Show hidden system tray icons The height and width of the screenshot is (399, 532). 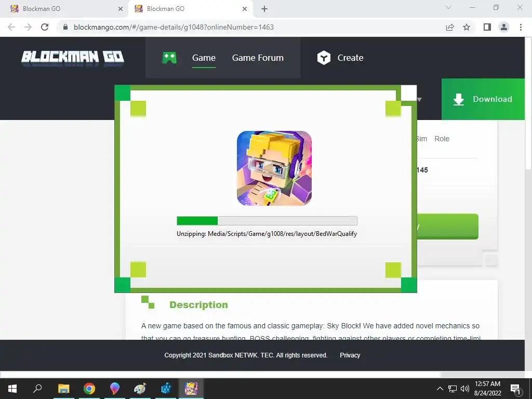tap(440, 389)
